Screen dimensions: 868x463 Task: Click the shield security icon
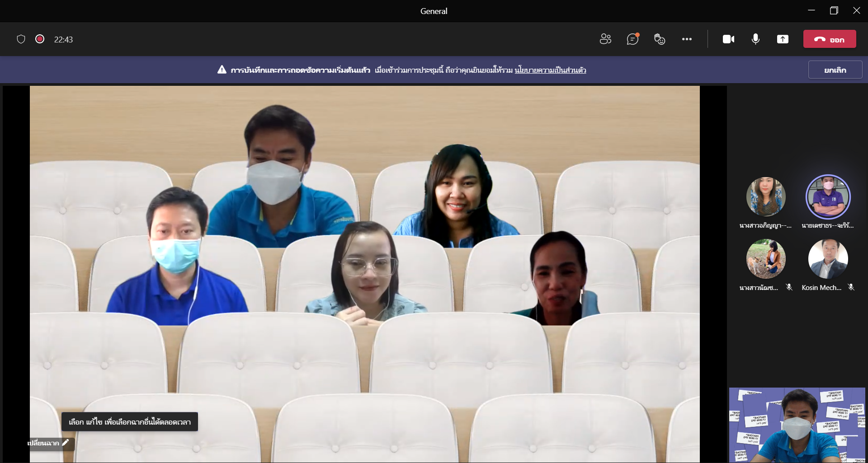point(21,39)
